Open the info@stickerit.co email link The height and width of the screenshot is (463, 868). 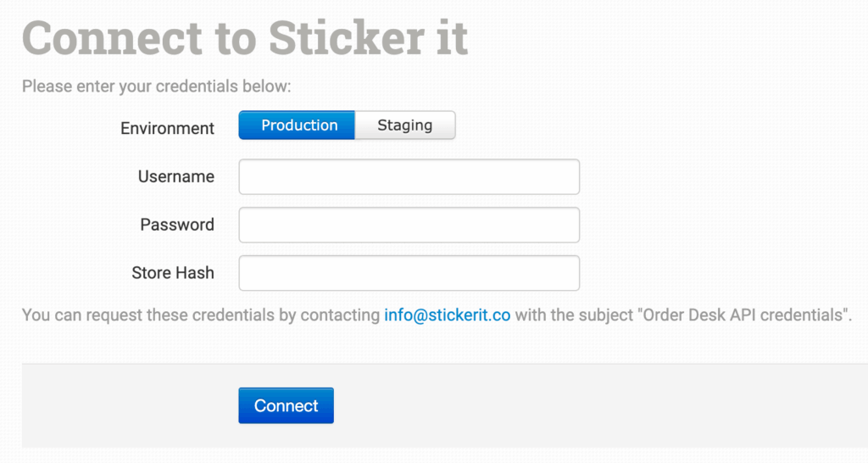click(x=447, y=315)
